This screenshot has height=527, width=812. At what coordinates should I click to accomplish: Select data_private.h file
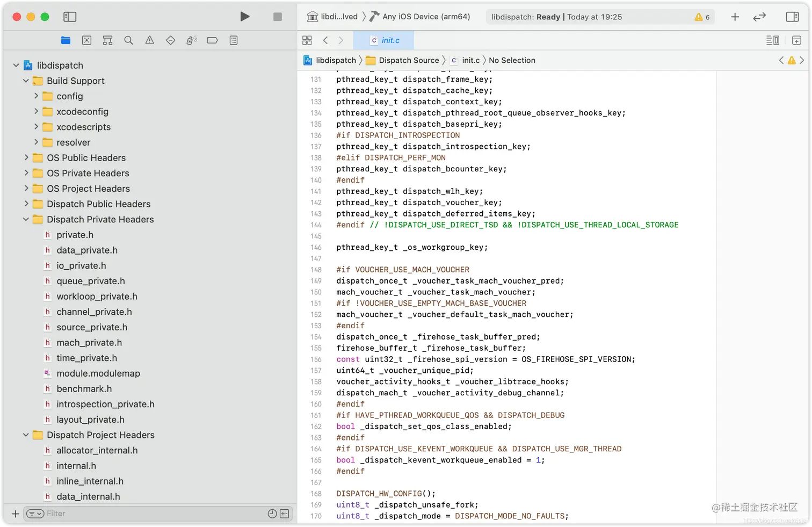tap(87, 250)
